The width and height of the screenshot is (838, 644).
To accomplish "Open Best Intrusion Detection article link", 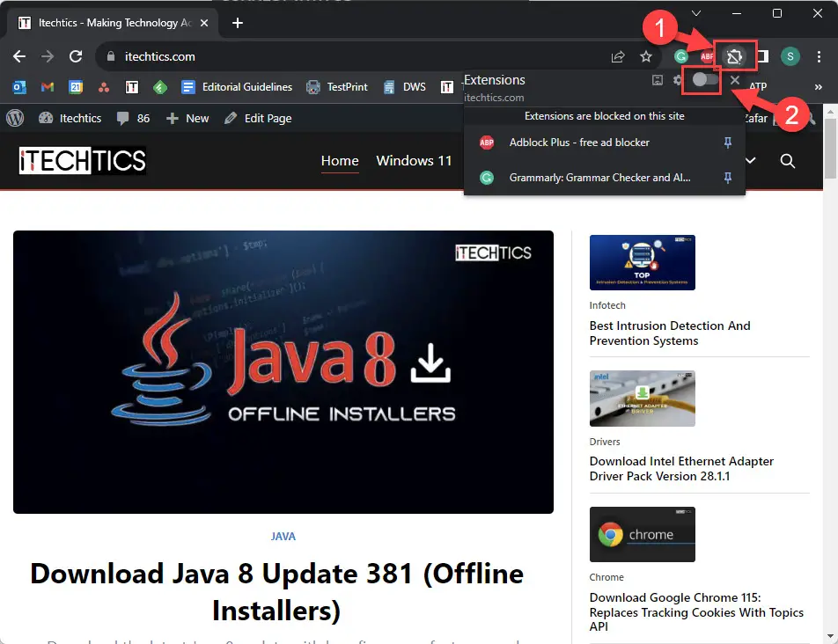I will [670, 333].
